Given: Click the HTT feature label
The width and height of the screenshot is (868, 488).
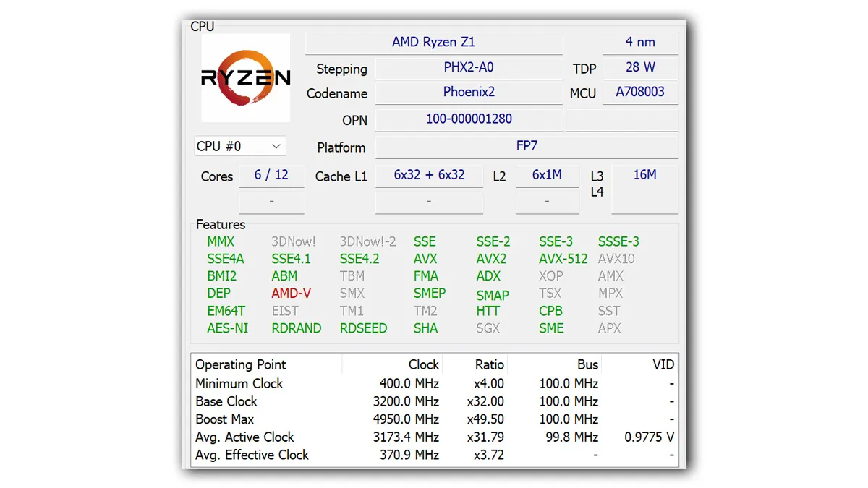Looking at the screenshot, I should pos(488,311).
